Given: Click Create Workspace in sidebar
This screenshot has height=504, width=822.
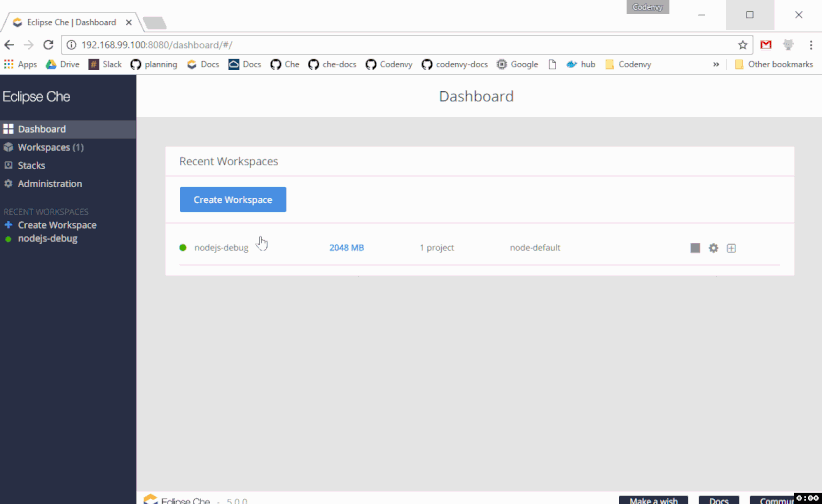Looking at the screenshot, I should [x=56, y=225].
